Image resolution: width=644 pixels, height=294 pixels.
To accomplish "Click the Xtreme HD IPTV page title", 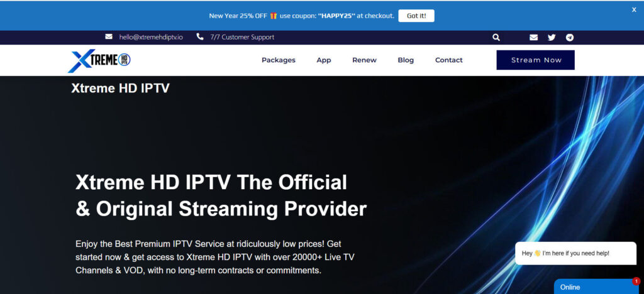I will coord(120,88).
